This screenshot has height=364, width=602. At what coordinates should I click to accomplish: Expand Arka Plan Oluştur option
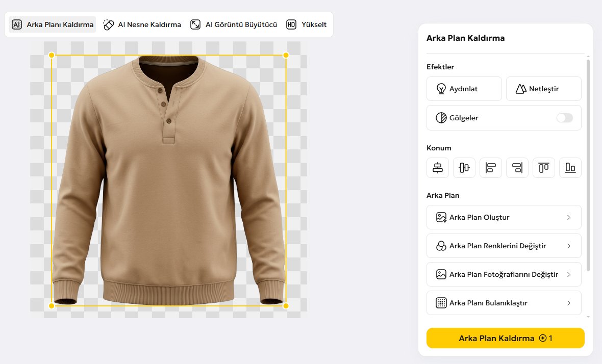pos(504,217)
